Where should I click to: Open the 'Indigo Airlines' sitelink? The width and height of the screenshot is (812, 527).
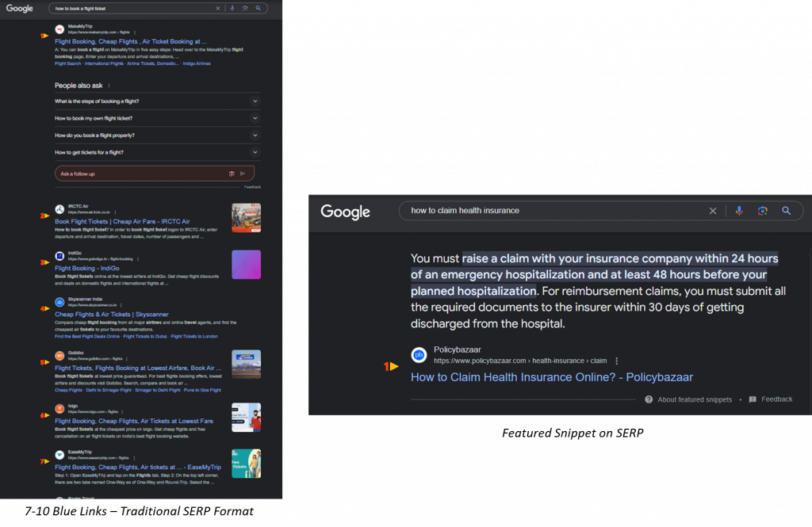tap(197, 63)
